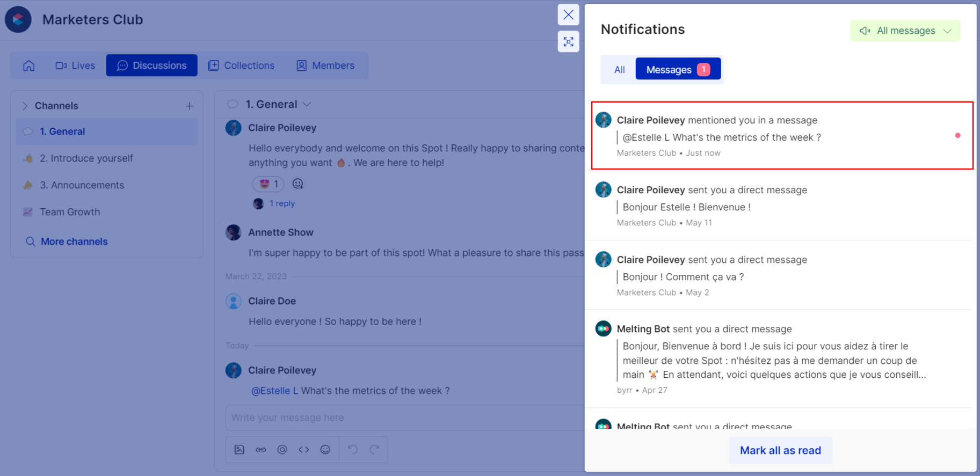Click the @ mention icon in editor
980x476 pixels.
(282, 450)
